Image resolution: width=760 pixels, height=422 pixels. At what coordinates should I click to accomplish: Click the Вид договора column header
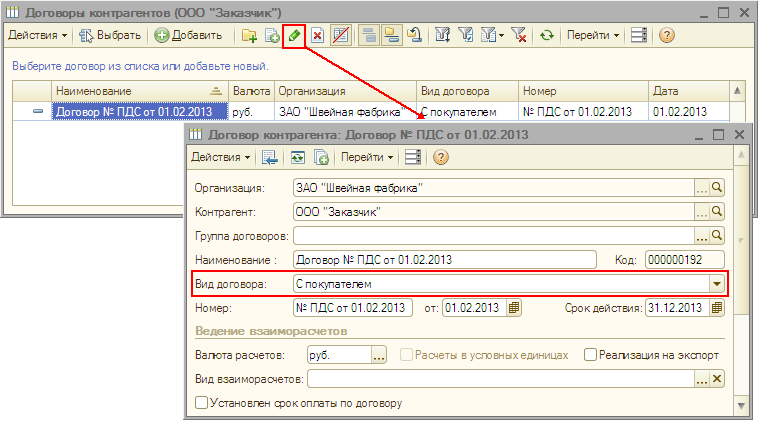pyautogui.click(x=467, y=91)
